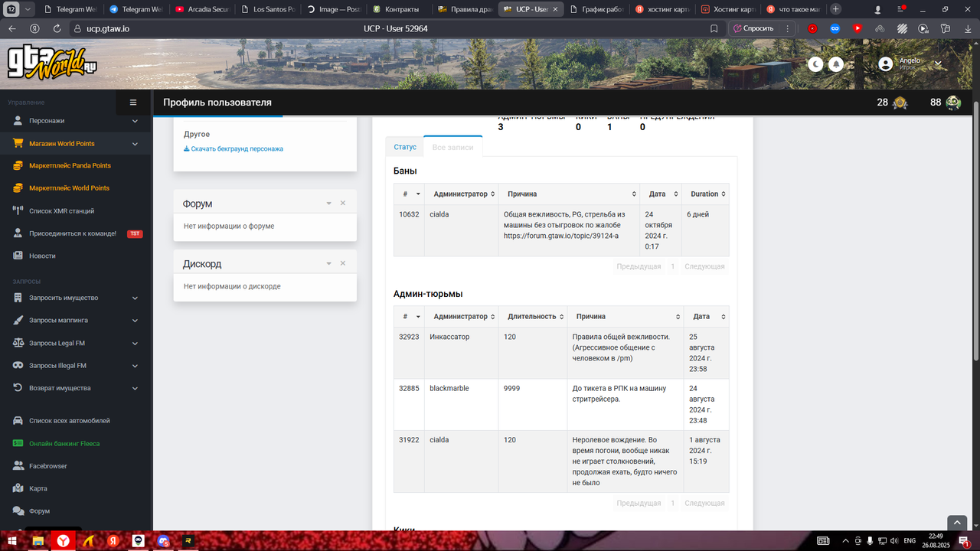Viewport: 980px width, 551px height.
Task: Click Следующая under Админ-тюрьмы table
Action: [x=704, y=503]
